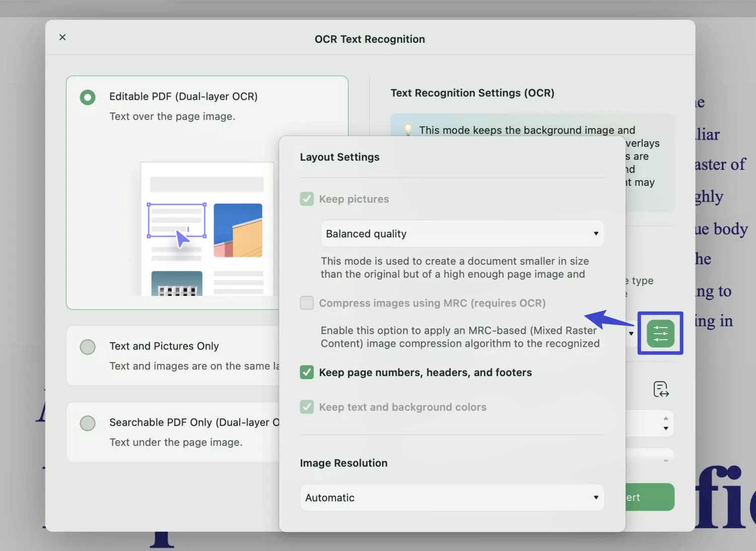Screen dimensions: 756x551
Task: Click the green Convert button
Action: 650,497
